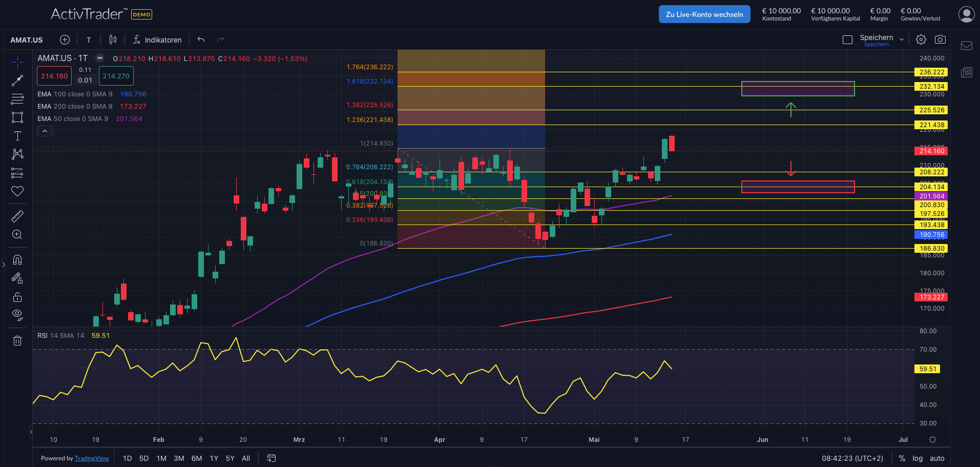Choose the ruler measure tool
The height and width of the screenshot is (467, 980).
pyautogui.click(x=17, y=216)
